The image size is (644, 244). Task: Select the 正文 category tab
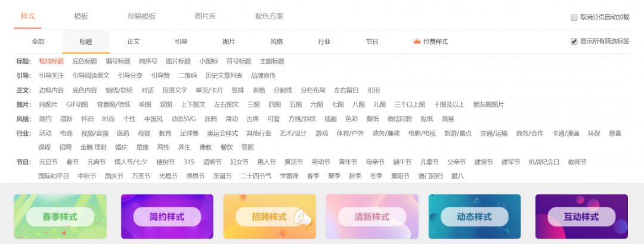click(134, 42)
